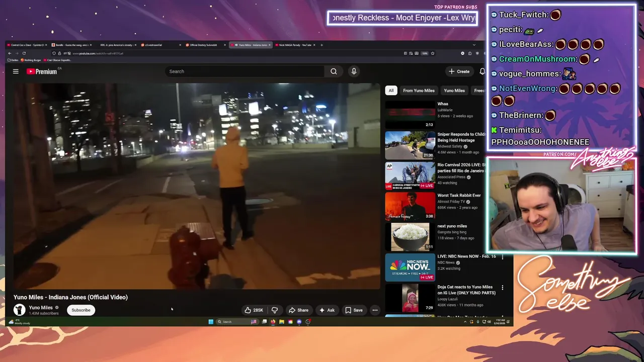Open a new browser tab
644x362 pixels.
tap(322, 45)
